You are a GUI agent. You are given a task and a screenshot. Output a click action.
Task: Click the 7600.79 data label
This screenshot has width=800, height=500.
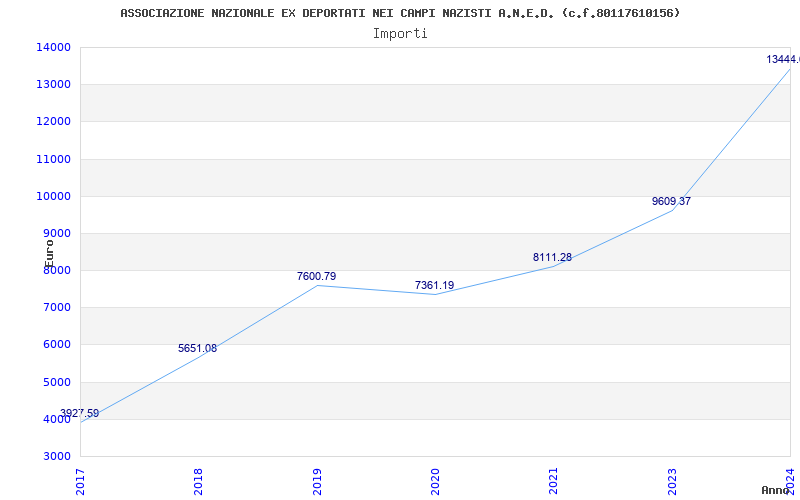pyautogui.click(x=316, y=276)
